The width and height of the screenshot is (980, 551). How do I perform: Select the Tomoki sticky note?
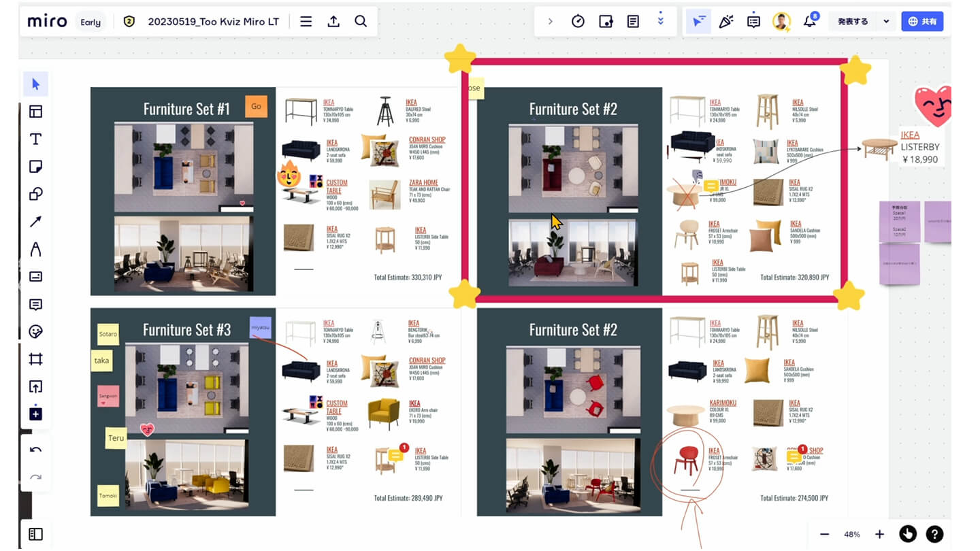(x=108, y=496)
